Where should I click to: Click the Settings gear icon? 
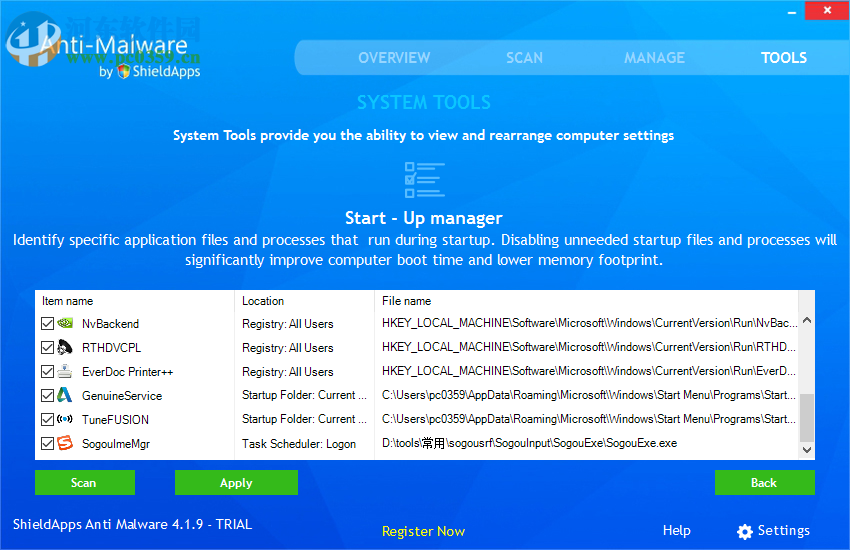click(745, 532)
